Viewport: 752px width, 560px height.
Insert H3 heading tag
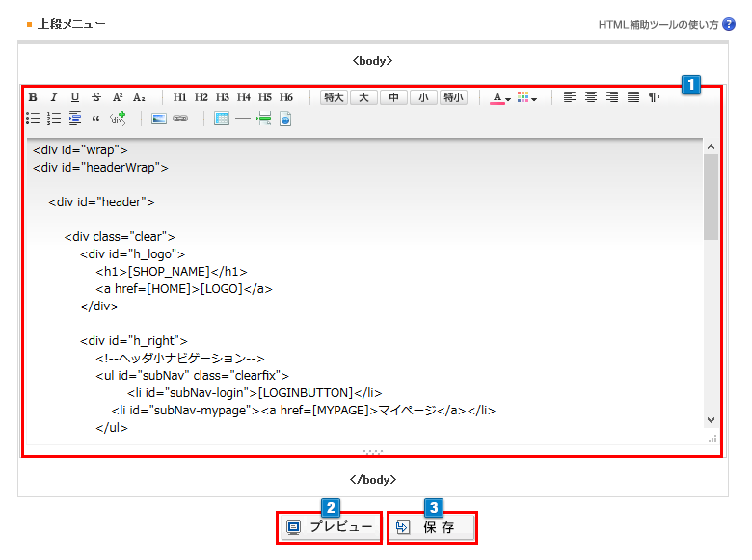click(x=222, y=97)
